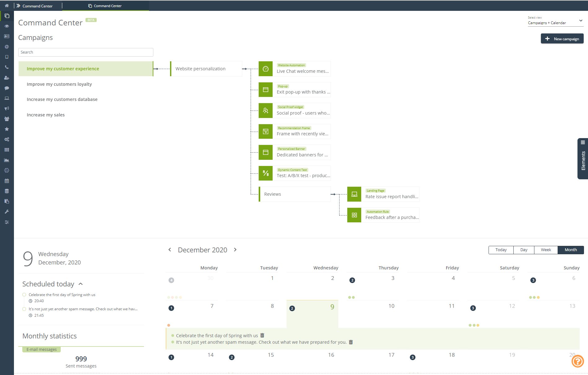The height and width of the screenshot is (375, 588).
Task: Select 'Increase my customers database' campaign
Action: click(x=62, y=99)
